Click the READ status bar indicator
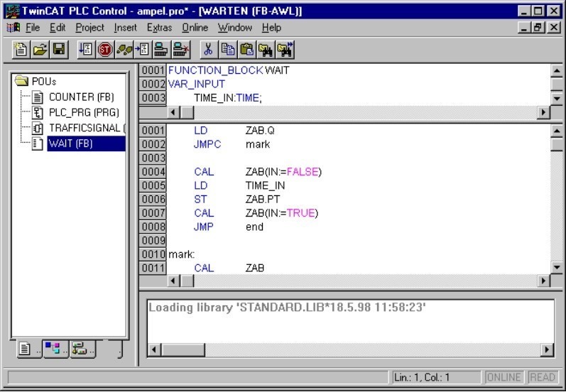This screenshot has width=566, height=392. 542,378
